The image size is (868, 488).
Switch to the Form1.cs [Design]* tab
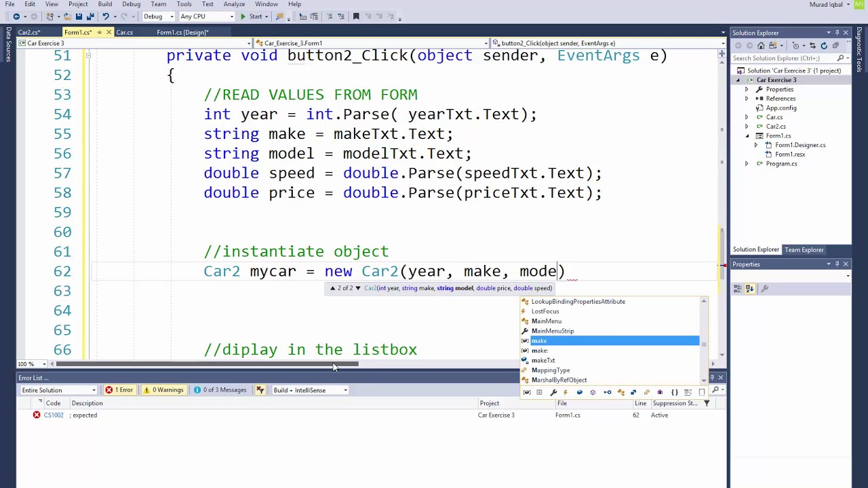coord(182,32)
